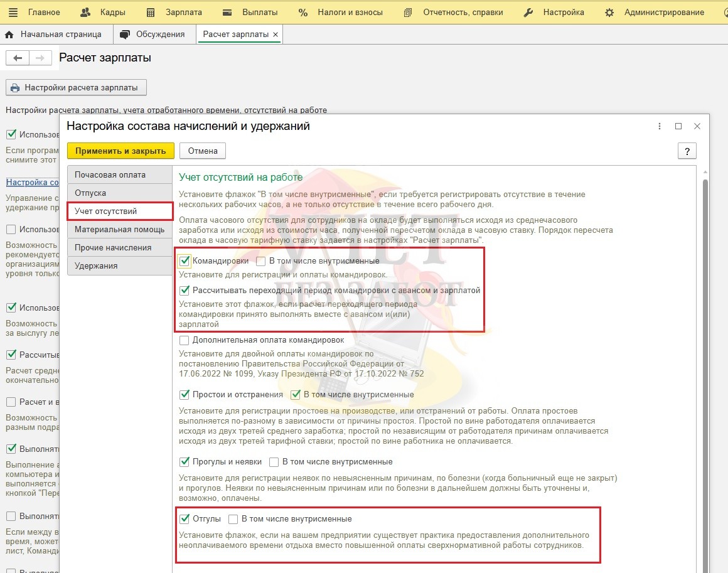Enable В том числе внутрисменные for Прогулы

pos(274,462)
